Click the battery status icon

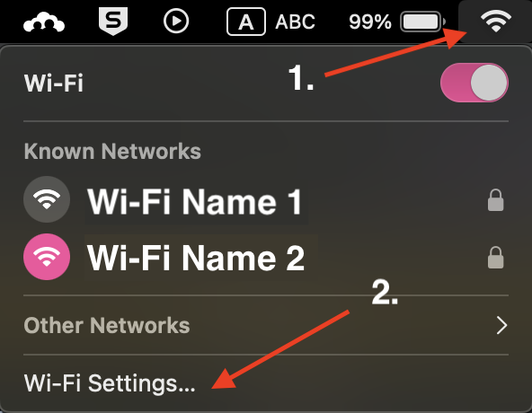[422, 22]
